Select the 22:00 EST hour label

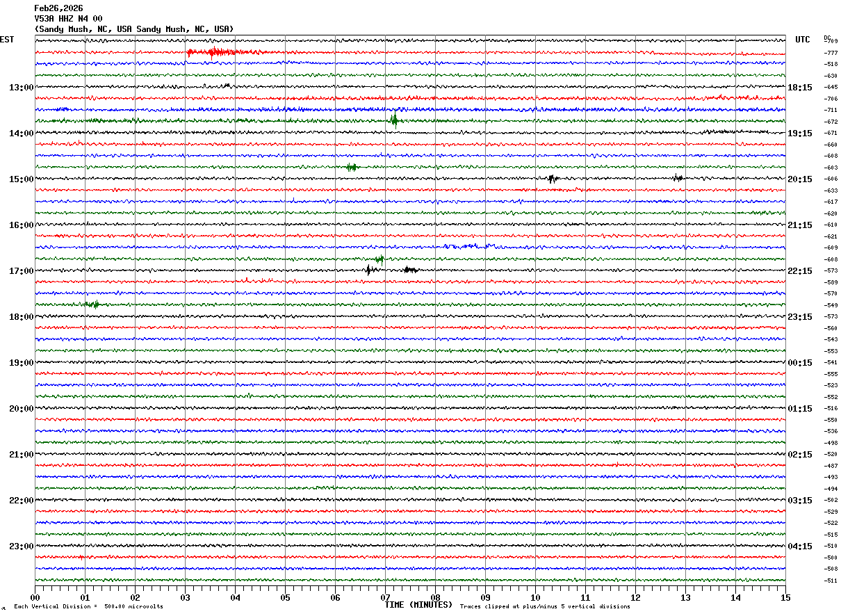click(x=22, y=501)
